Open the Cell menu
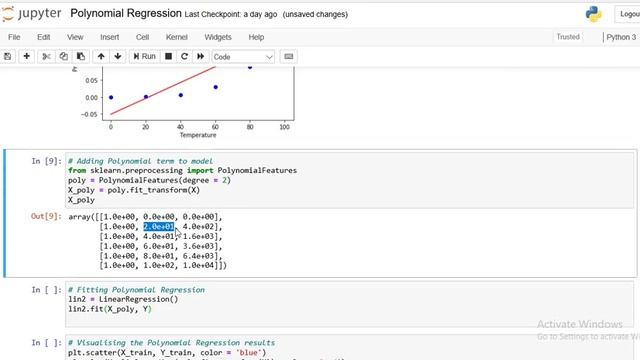 [142, 37]
